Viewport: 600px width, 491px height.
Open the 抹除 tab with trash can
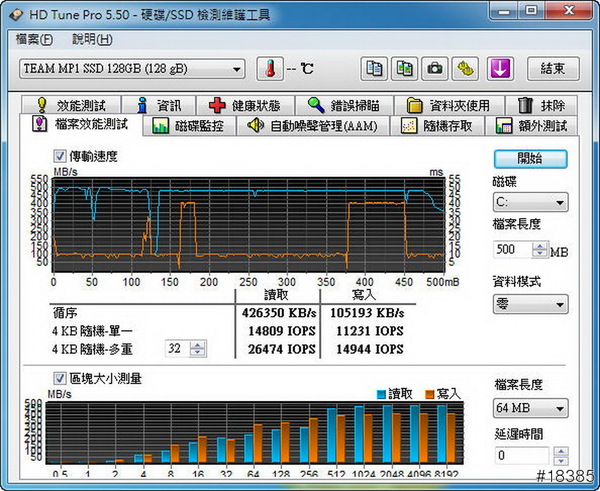[540, 105]
